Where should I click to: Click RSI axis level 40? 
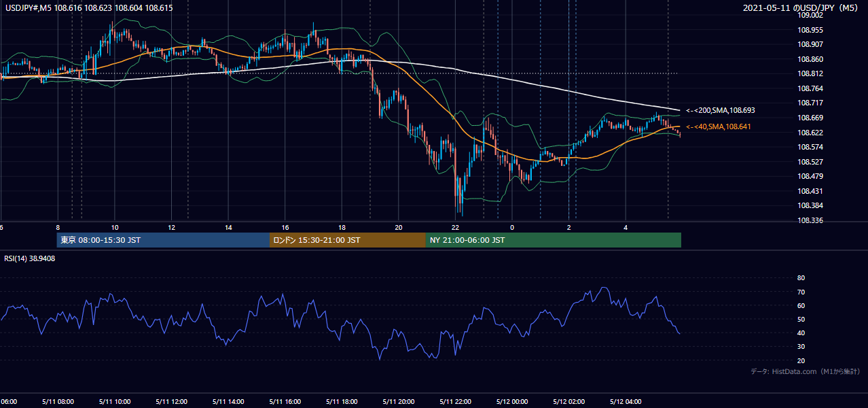[x=801, y=333]
